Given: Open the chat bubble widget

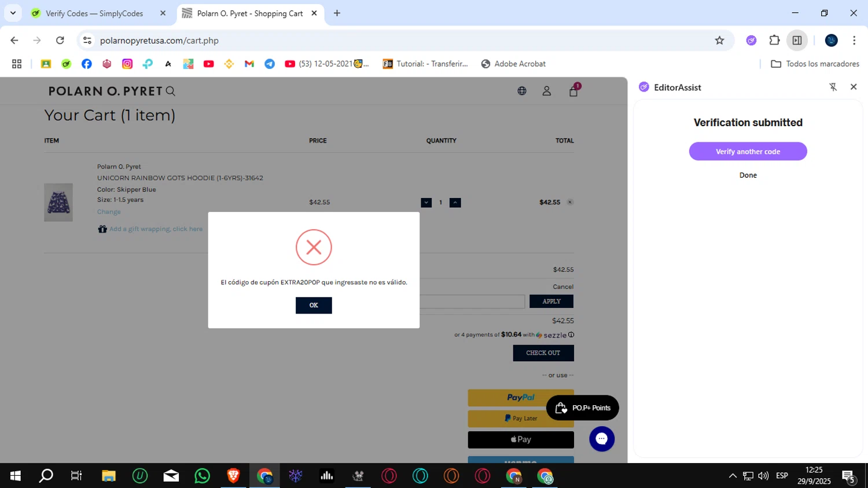Looking at the screenshot, I should [602, 439].
